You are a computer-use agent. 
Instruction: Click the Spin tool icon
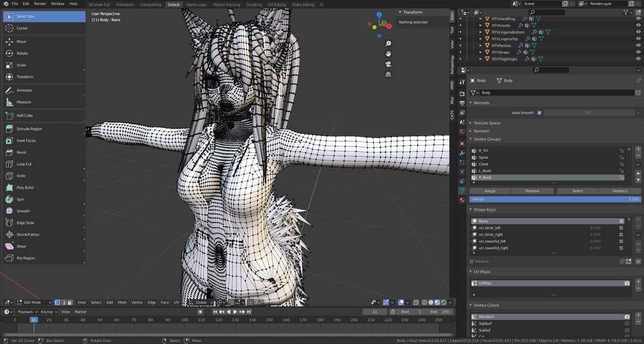[9, 199]
